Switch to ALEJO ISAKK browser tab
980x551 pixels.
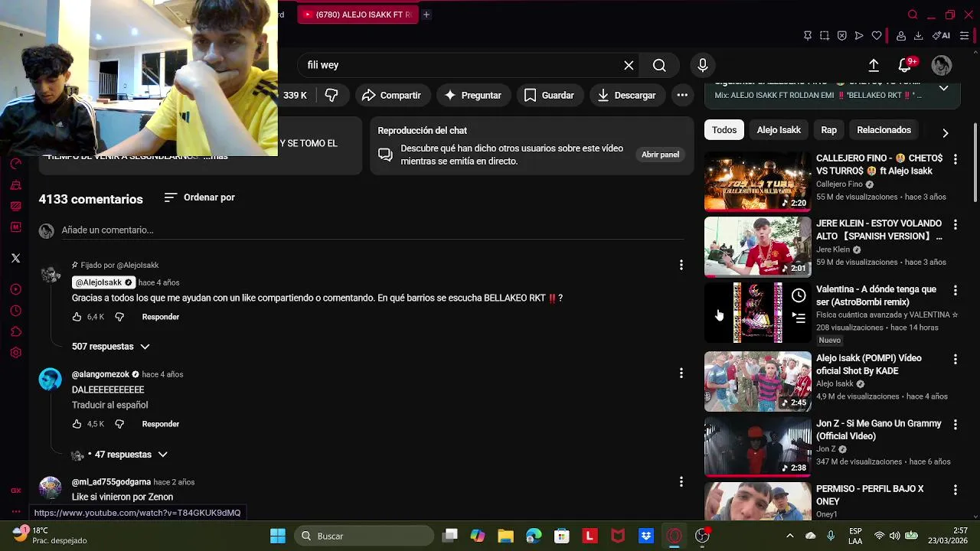(x=358, y=15)
